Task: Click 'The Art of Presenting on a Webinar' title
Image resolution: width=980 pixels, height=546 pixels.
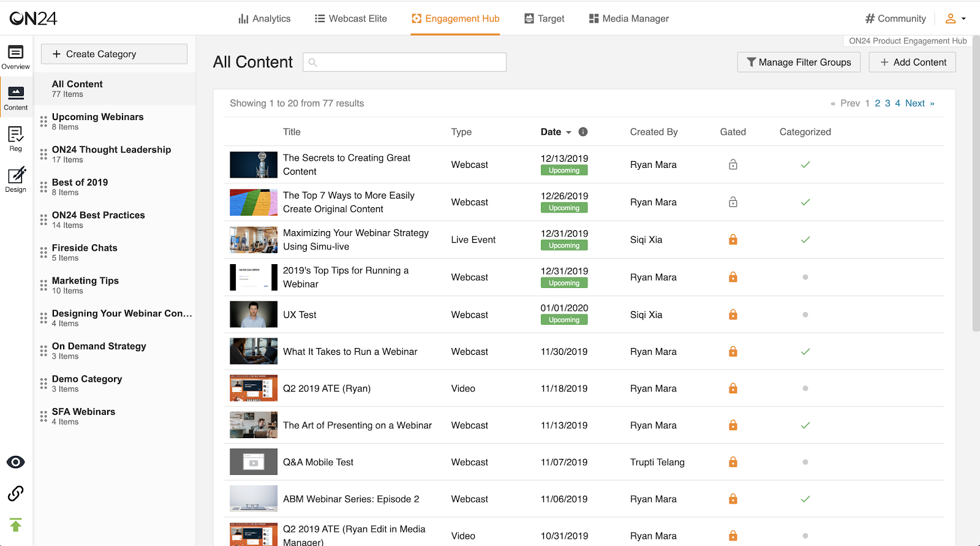Action: click(357, 425)
